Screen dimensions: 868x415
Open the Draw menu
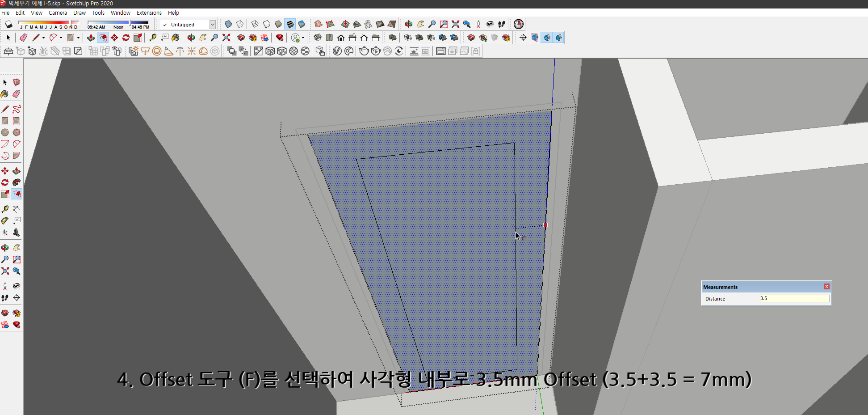(80, 13)
